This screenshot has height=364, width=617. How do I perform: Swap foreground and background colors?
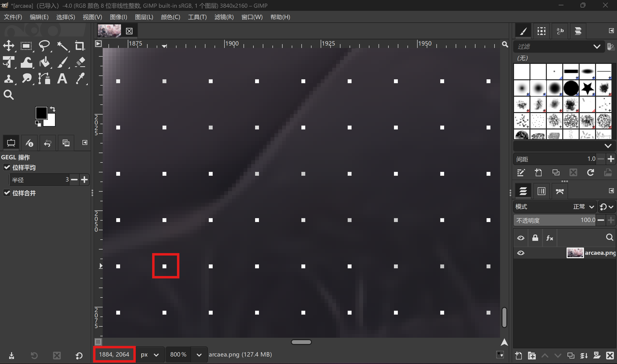tap(53, 109)
